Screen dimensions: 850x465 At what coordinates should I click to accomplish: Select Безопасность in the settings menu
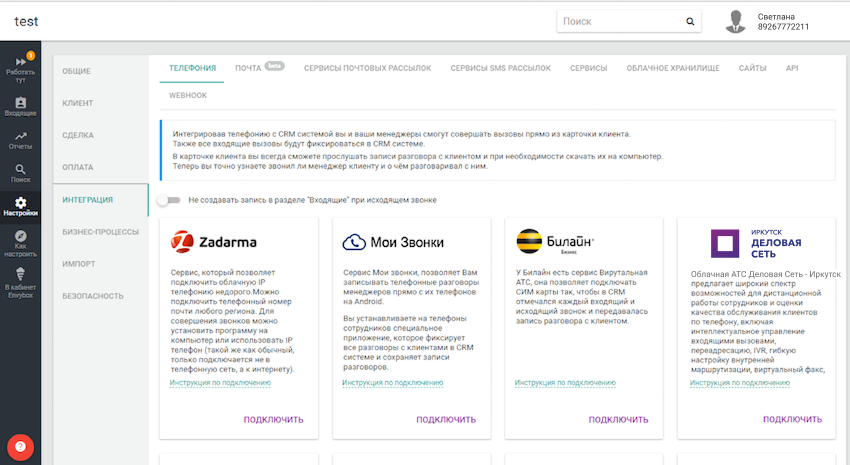92,296
